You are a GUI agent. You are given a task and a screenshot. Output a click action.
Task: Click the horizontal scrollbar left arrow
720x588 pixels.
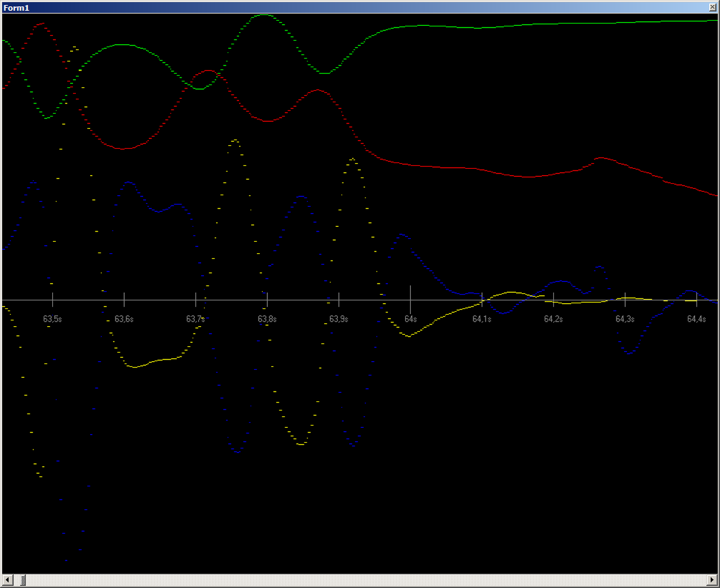tap(7, 580)
